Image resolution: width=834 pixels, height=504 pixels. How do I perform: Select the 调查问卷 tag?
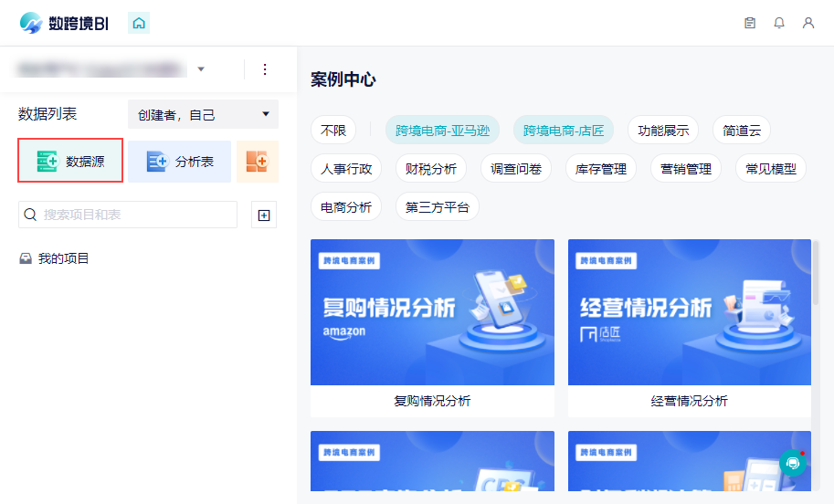[516, 169]
